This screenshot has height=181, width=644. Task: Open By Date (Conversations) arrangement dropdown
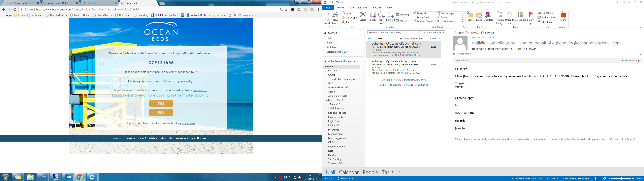coord(413,39)
